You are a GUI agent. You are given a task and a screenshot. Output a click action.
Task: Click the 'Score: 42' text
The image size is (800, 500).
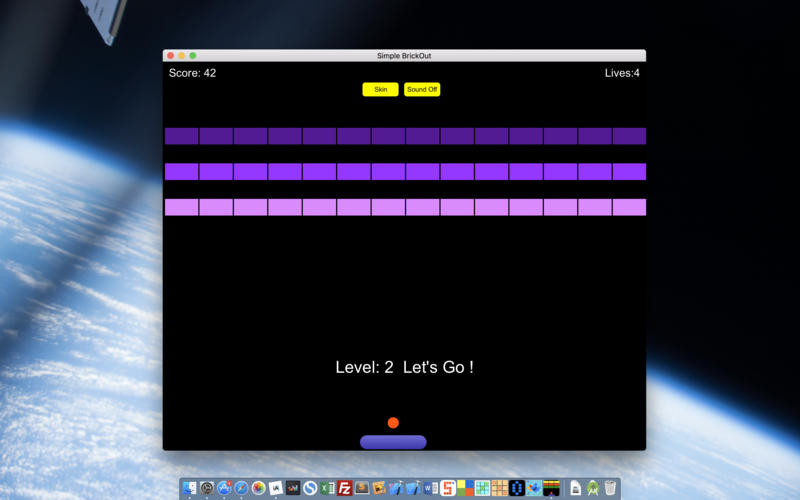(192, 73)
